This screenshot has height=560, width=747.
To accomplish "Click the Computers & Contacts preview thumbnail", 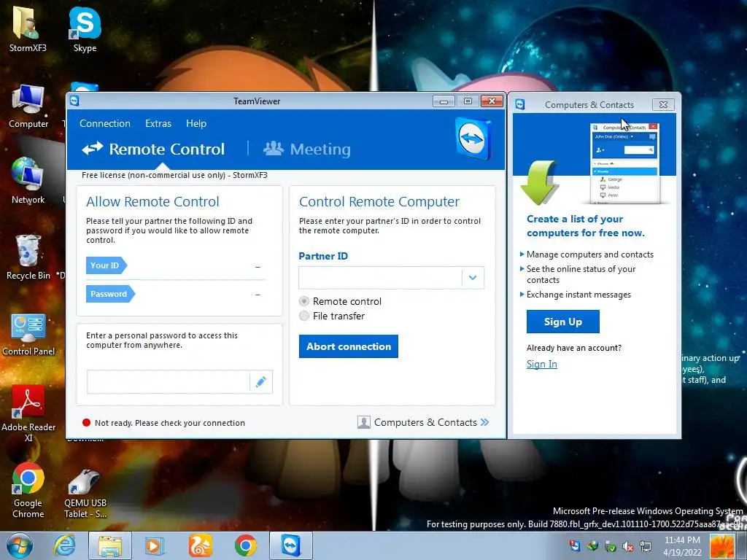I will 624,163.
